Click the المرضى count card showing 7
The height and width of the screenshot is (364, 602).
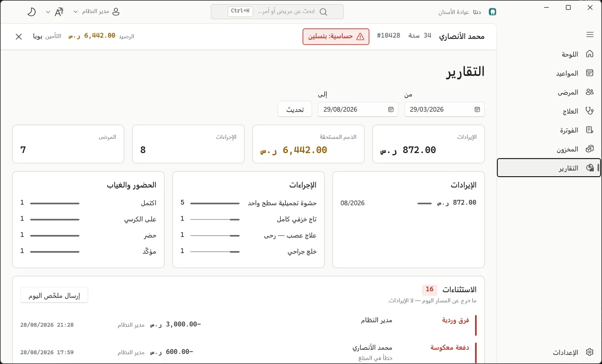tap(68, 144)
